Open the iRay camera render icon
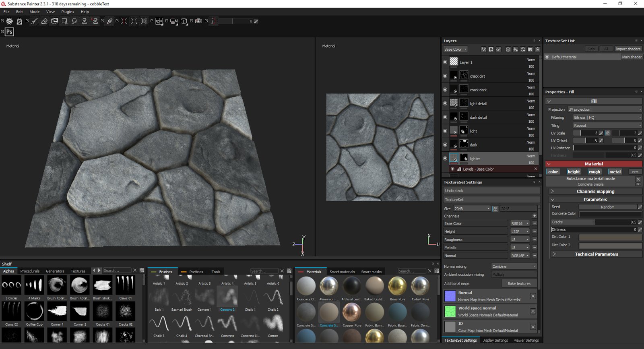644x349 pixels. 198,21
